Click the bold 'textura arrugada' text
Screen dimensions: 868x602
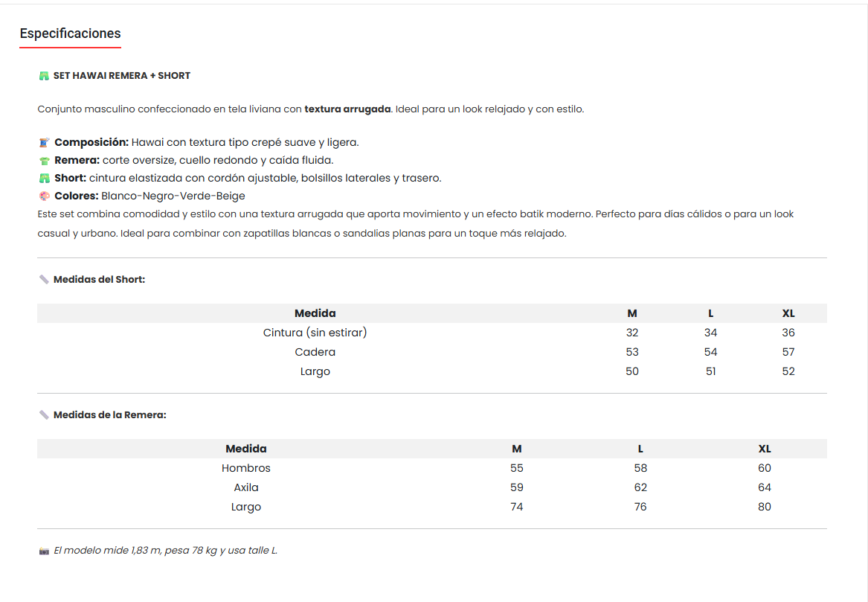click(x=347, y=109)
